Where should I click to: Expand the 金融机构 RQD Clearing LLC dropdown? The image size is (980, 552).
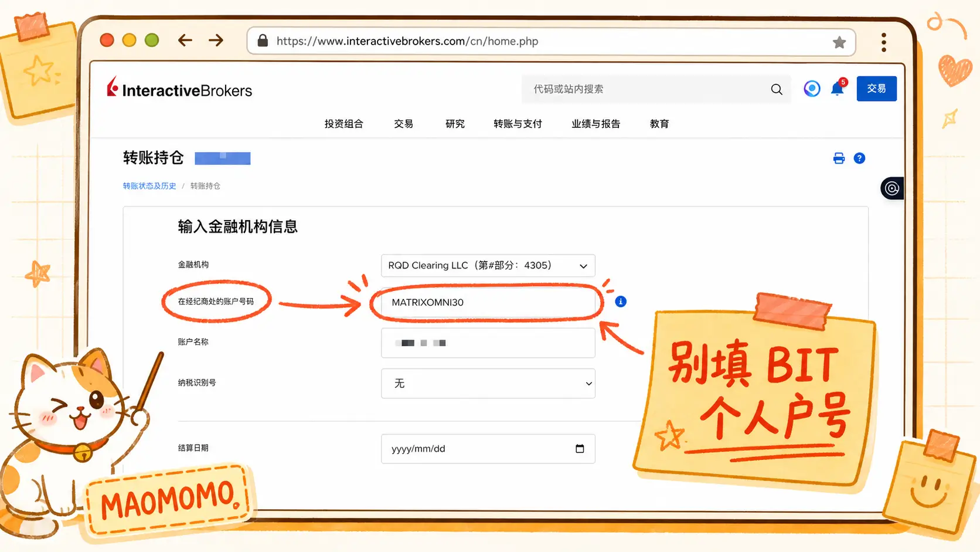pos(488,266)
